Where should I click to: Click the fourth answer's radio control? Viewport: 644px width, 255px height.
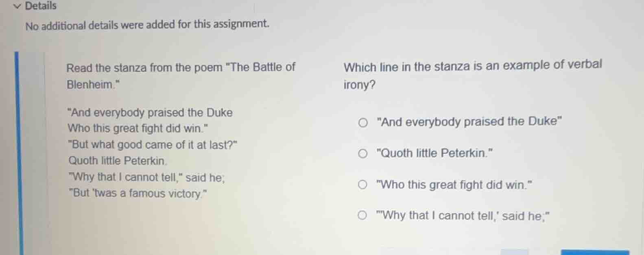coord(363,215)
